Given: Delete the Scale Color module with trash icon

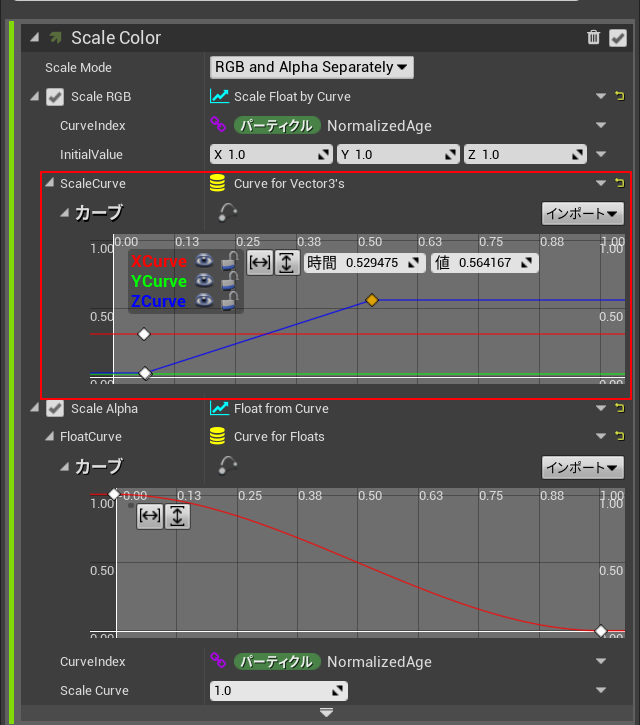Looking at the screenshot, I should coord(593,37).
